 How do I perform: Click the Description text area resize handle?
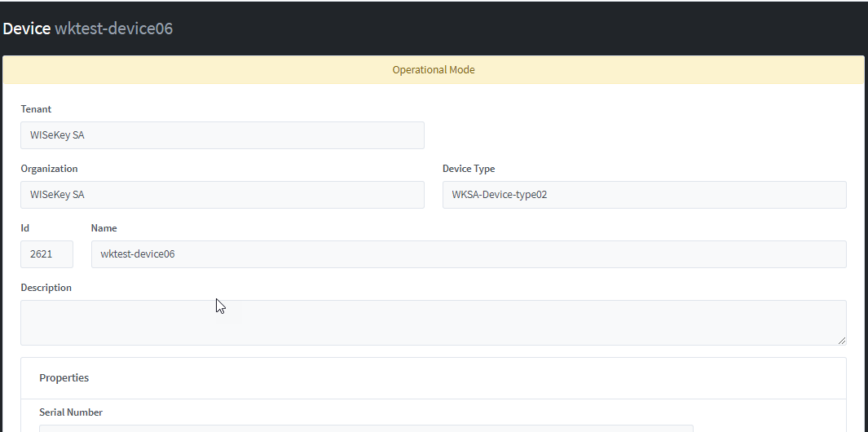pos(842,340)
